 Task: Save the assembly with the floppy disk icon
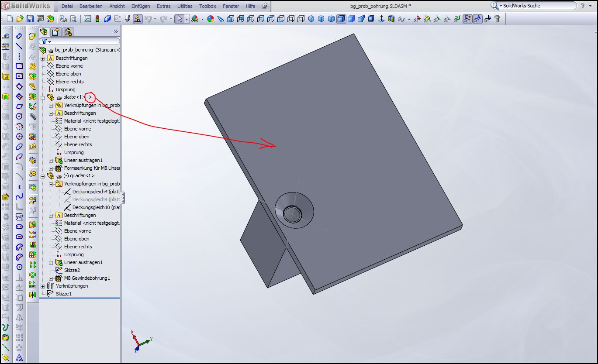tap(30, 19)
